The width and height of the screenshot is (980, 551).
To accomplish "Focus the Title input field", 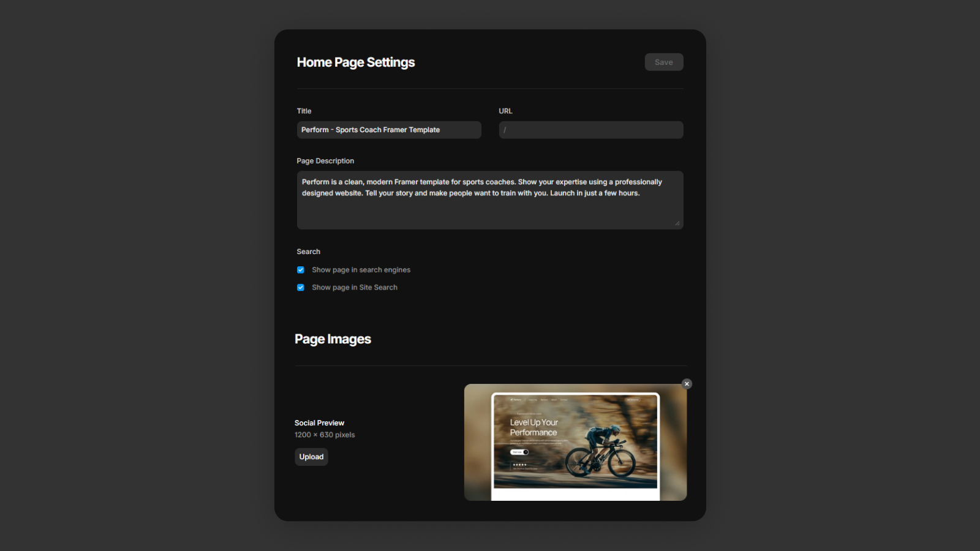I will click(389, 130).
